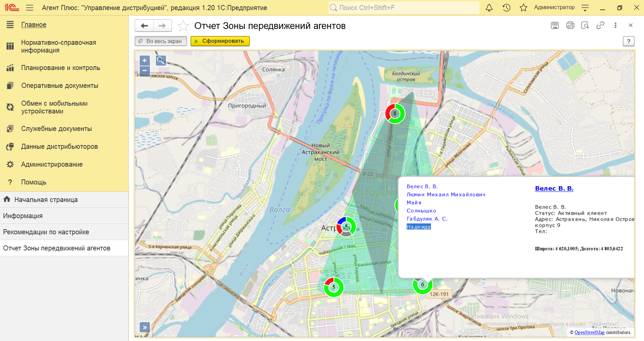
Task: Zoom out on the map
Action: coord(144,70)
